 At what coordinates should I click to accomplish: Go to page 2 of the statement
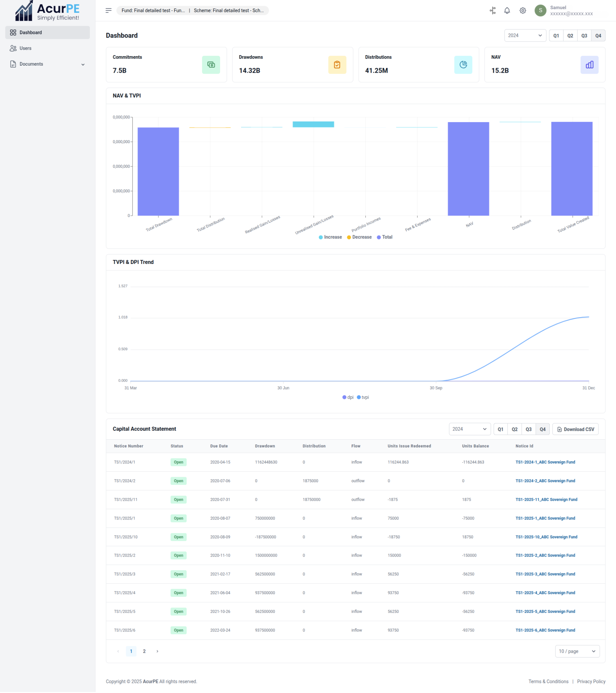pos(144,651)
